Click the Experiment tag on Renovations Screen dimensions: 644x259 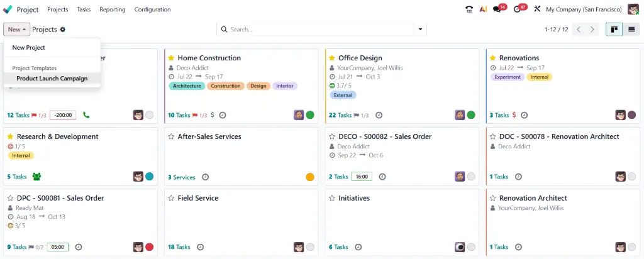click(x=508, y=77)
